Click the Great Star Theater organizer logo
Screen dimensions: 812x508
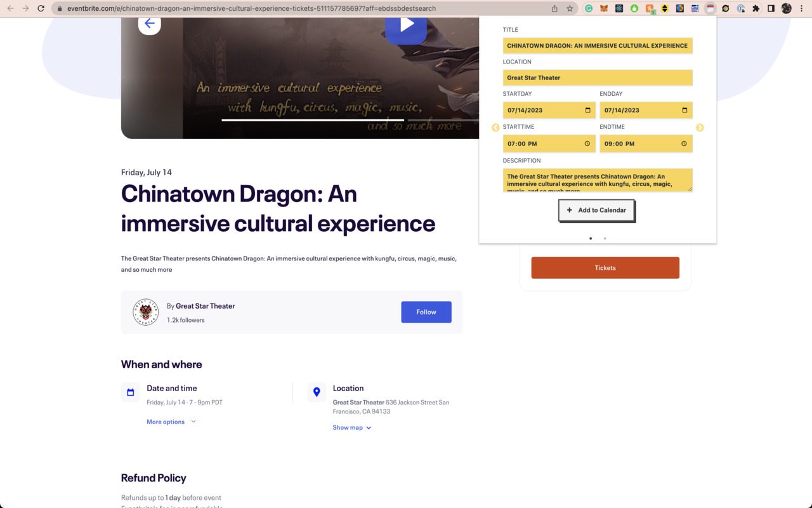tap(146, 312)
